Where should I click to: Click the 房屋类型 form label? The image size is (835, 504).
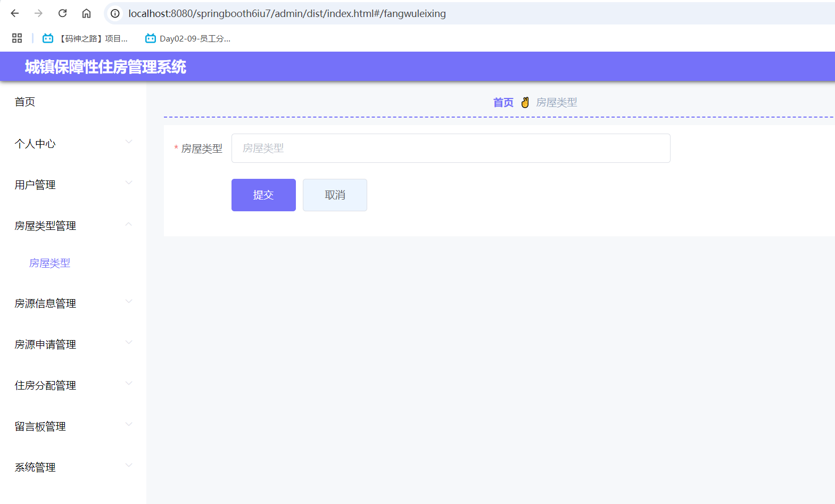(x=202, y=148)
